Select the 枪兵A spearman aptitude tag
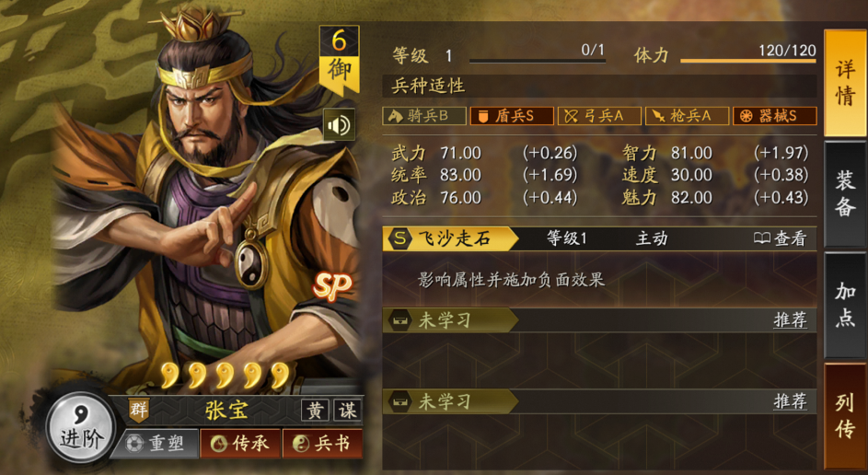This screenshot has width=868, height=475. point(687,116)
